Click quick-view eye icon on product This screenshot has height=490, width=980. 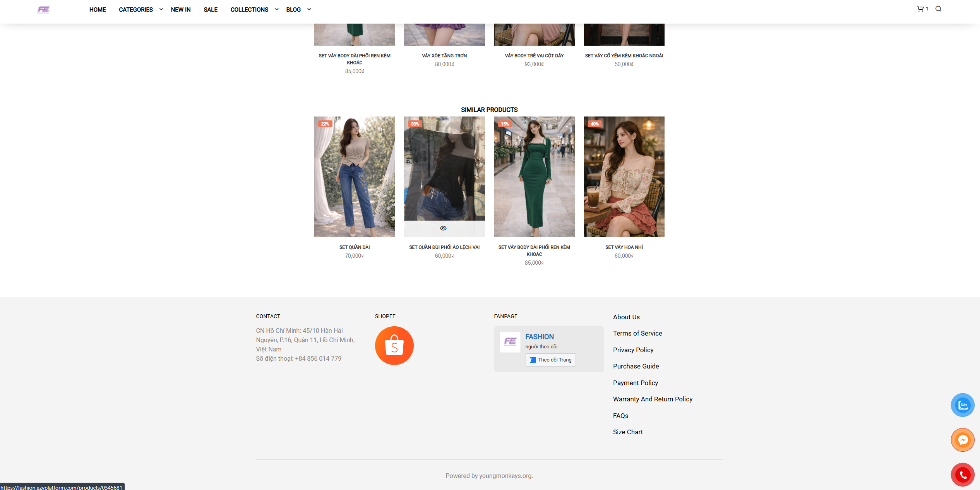coord(444,228)
